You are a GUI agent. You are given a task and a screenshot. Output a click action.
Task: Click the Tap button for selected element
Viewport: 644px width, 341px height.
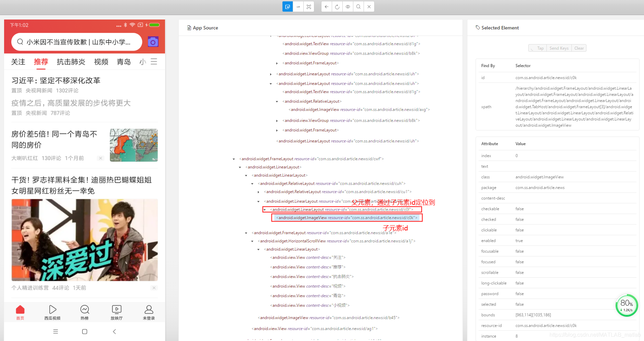click(538, 48)
